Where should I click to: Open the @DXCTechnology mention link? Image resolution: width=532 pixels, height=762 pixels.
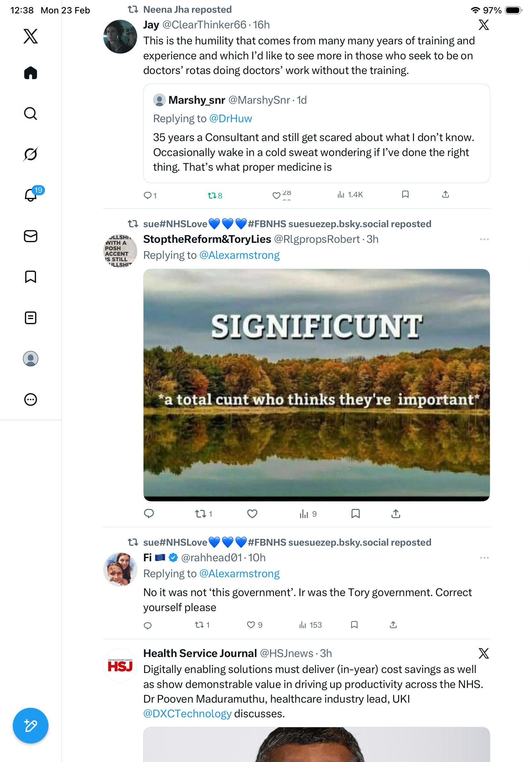pos(187,713)
